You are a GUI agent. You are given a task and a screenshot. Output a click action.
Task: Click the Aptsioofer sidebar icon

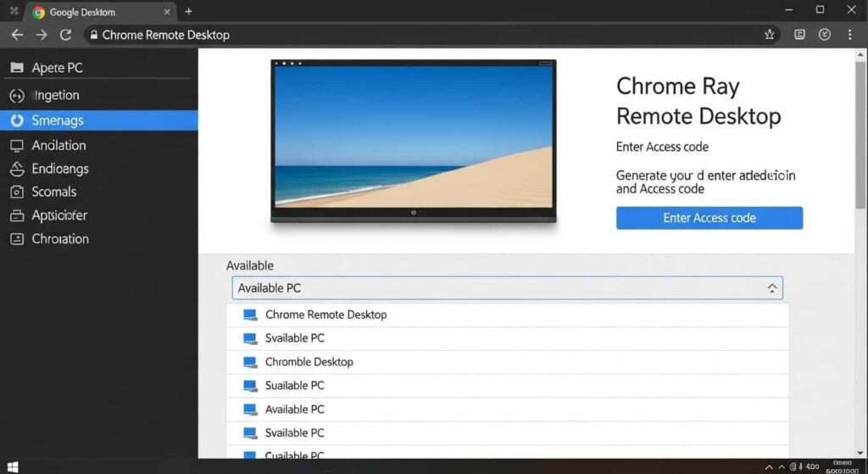pos(17,216)
